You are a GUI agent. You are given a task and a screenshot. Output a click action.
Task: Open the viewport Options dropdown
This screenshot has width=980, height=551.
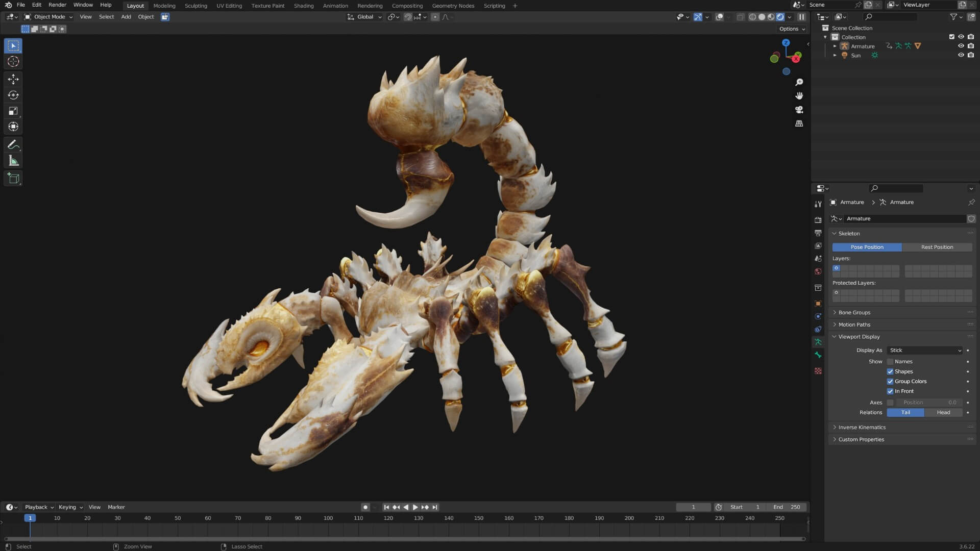coord(792,29)
